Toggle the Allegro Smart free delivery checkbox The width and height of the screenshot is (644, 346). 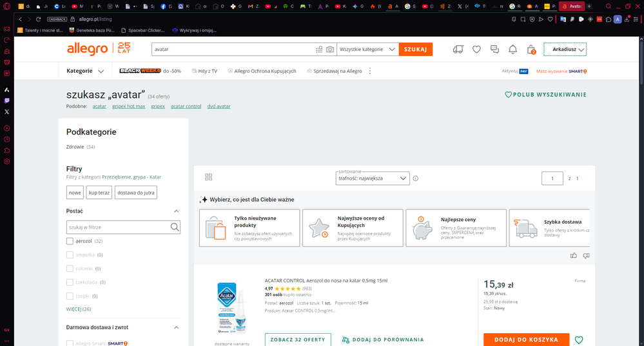(70, 343)
